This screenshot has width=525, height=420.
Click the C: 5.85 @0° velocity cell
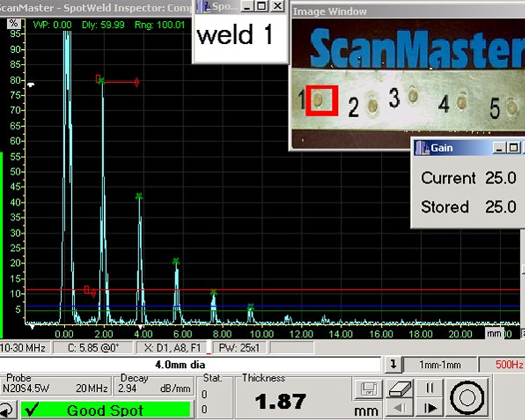93,348
